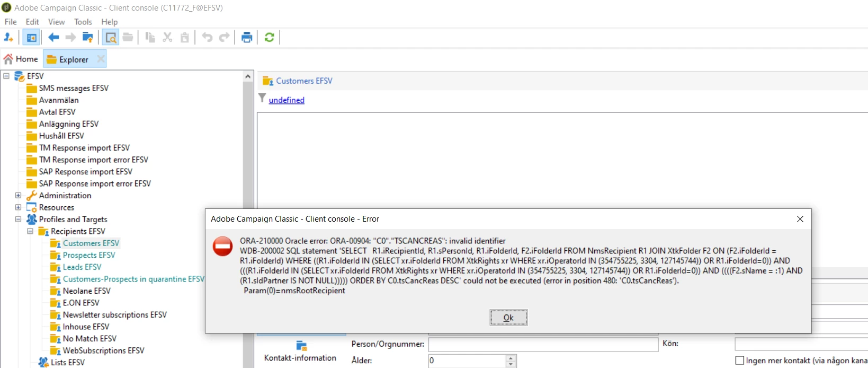Select the Avanmälan folder
The height and width of the screenshot is (368, 868).
click(59, 100)
